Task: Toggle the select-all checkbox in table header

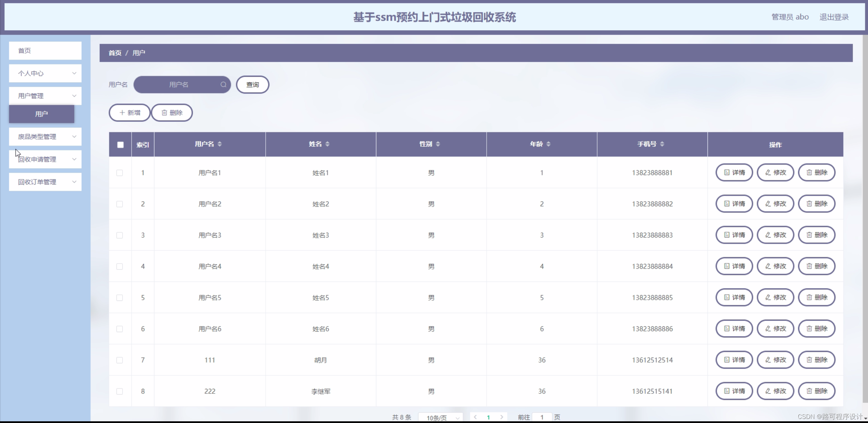Action: coord(120,145)
